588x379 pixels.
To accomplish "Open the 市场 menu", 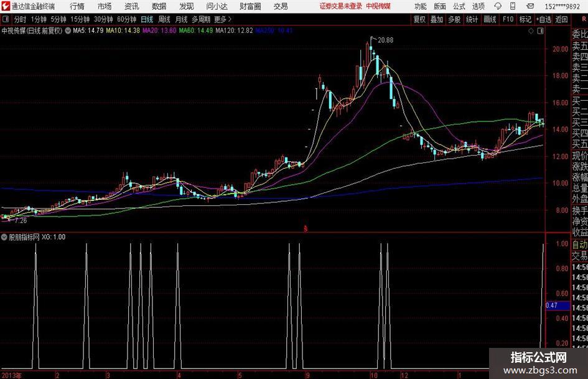I will pos(105,6).
